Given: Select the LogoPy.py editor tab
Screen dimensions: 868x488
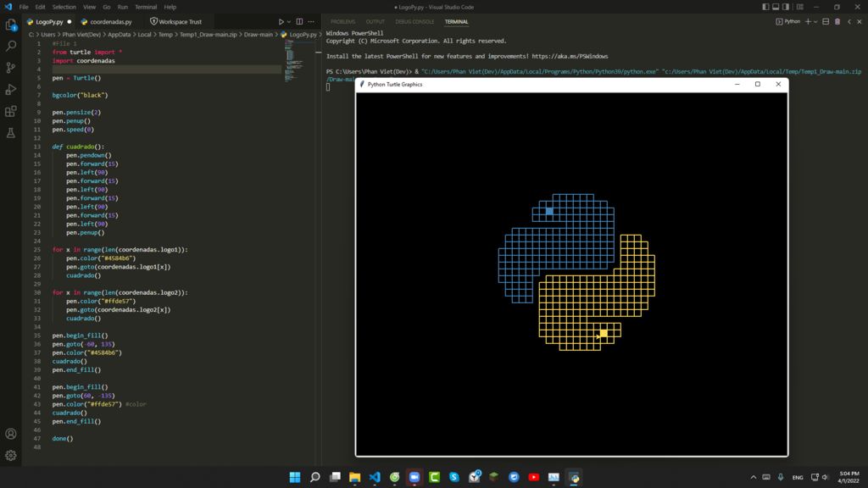Looking at the screenshot, I should coord(49,21).
